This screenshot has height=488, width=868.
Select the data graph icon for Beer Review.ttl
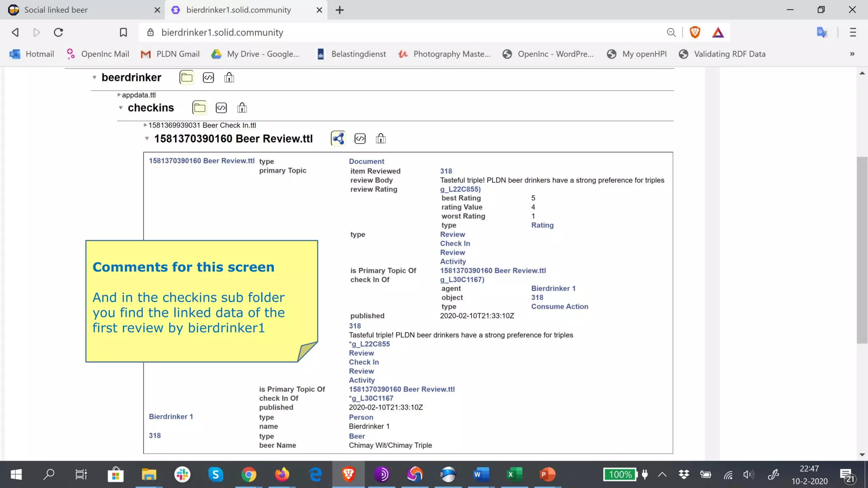point(338,139)
